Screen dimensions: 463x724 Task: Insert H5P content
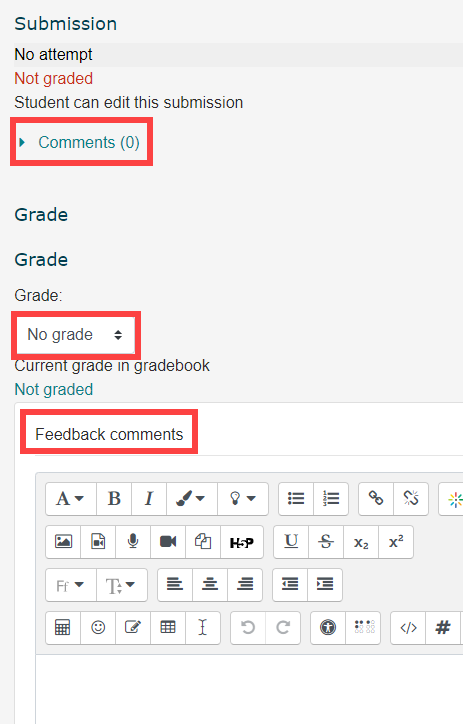point(242,542)
